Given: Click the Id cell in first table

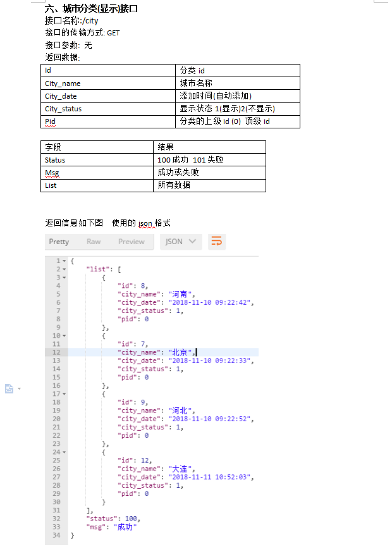Looking at the screenshot, I should (x=108, y=70).
